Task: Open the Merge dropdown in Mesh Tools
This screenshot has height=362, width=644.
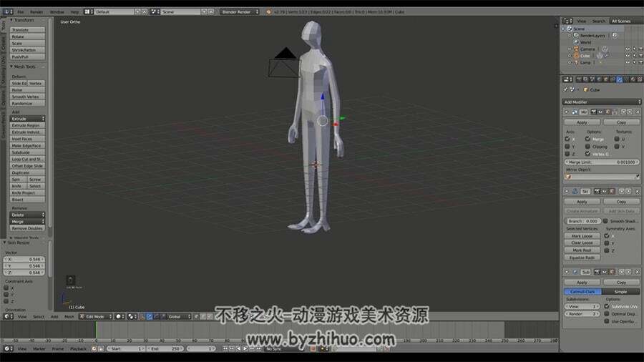Action: [x=27, y=222]
